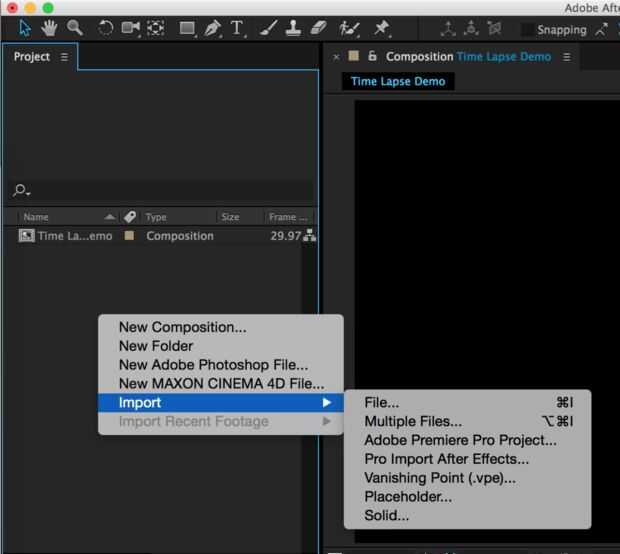Select the Hand tool
Screen dimensions: 620x554
click(x=49, y=28)
